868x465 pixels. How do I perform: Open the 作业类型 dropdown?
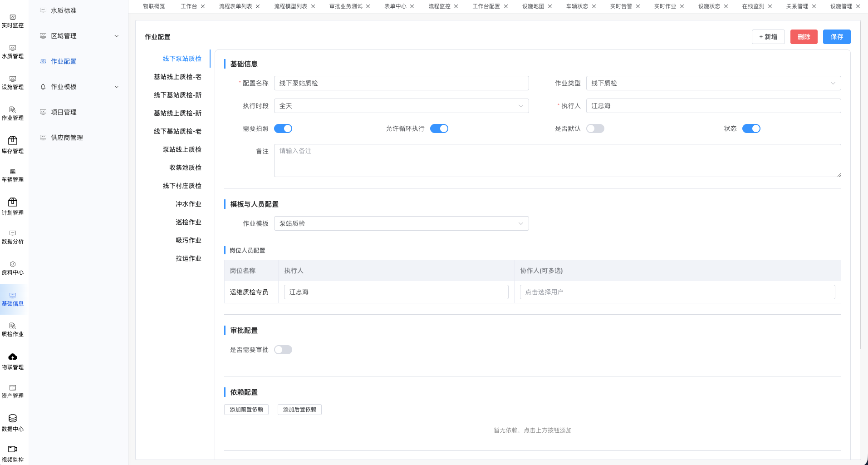click(713, 83)
